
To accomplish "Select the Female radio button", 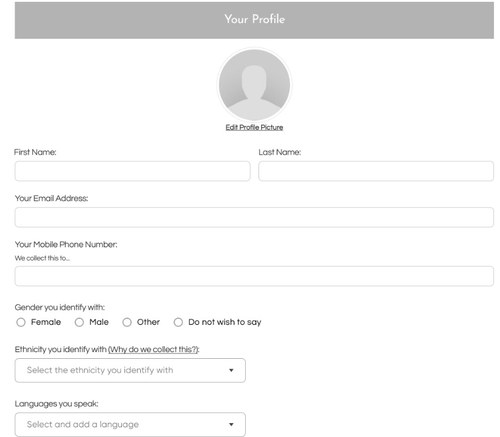I will tap(21, 322).
